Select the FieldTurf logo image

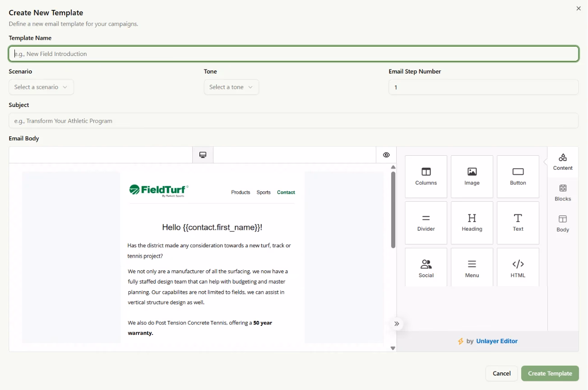159,191
